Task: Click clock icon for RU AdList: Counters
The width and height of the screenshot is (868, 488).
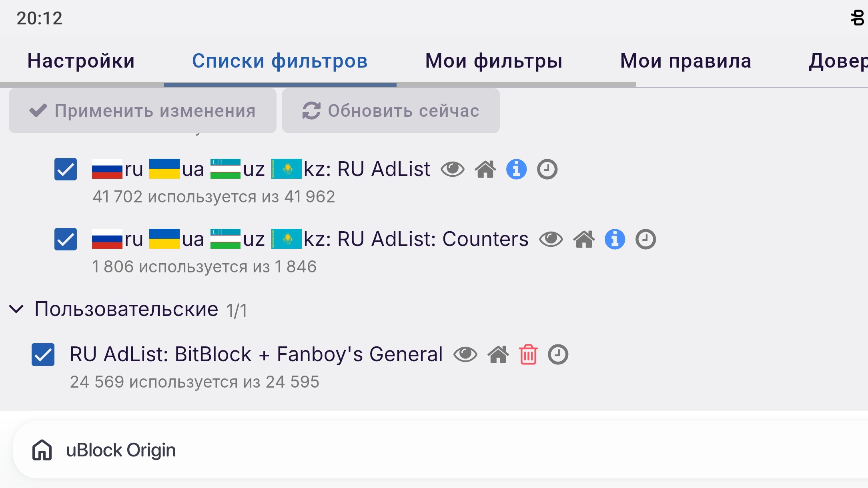Action: tap(645, 239)
